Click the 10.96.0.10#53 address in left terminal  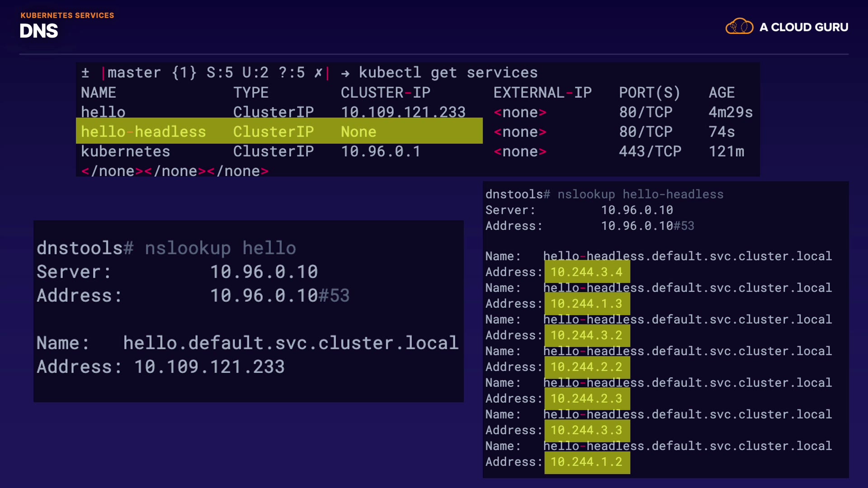[x=279, y=296]
